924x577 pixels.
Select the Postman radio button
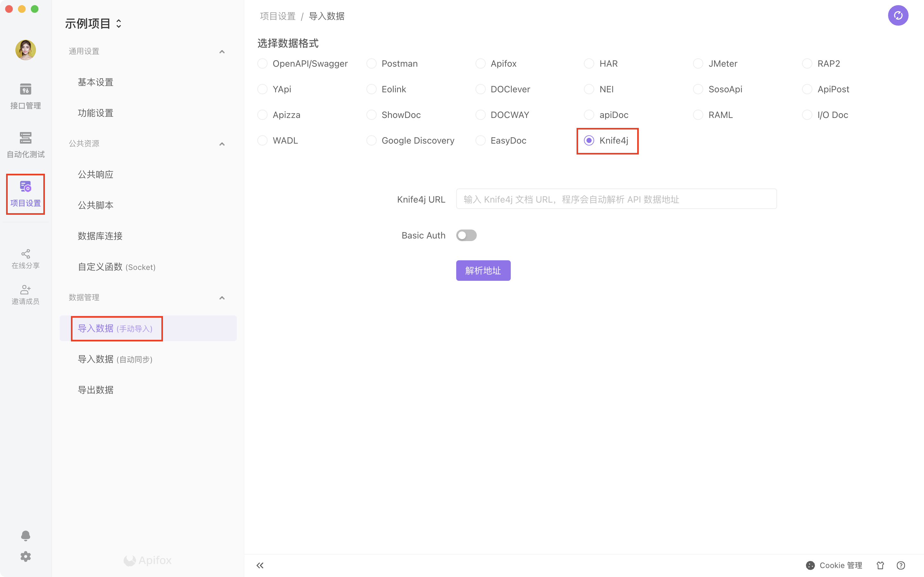tap(372, 63)
